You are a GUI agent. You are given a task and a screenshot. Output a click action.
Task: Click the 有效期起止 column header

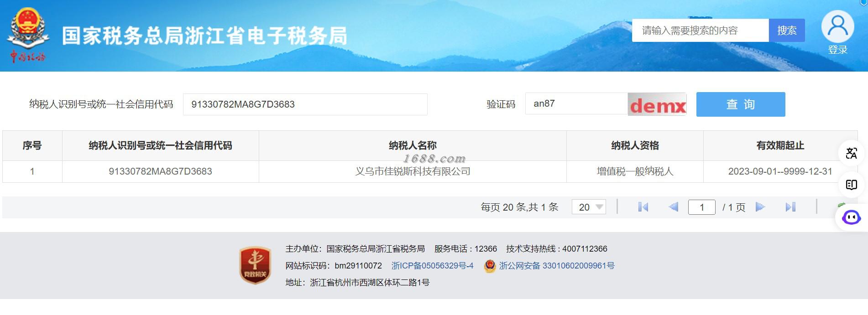[x=780, y=145]
